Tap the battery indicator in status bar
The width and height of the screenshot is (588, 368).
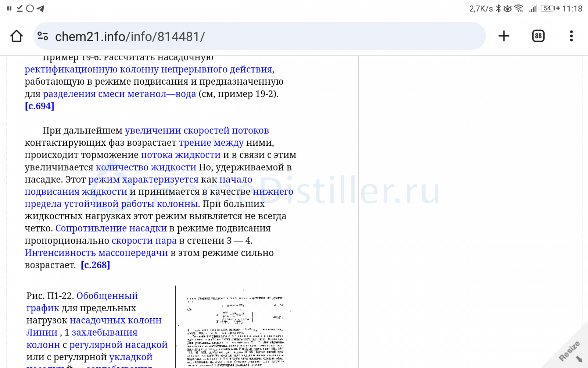point(547,8)
